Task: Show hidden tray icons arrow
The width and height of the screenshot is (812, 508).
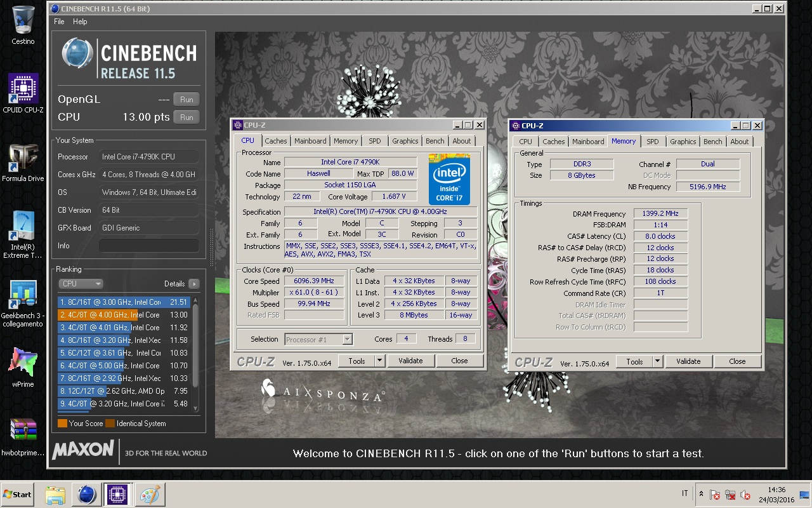Action: coord(701,494)
